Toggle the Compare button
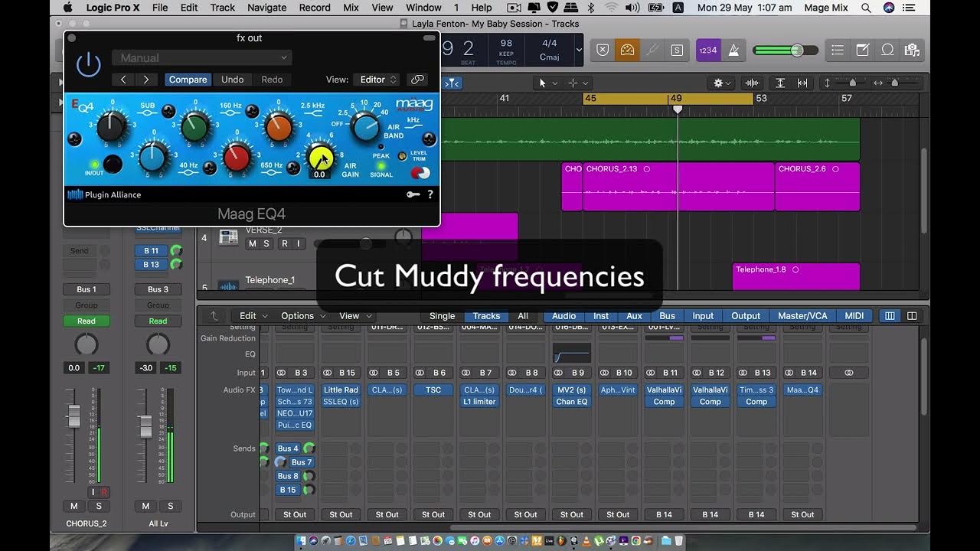Image resolution: width=980 pixels, height=551 pixels. tap(188, 80)
